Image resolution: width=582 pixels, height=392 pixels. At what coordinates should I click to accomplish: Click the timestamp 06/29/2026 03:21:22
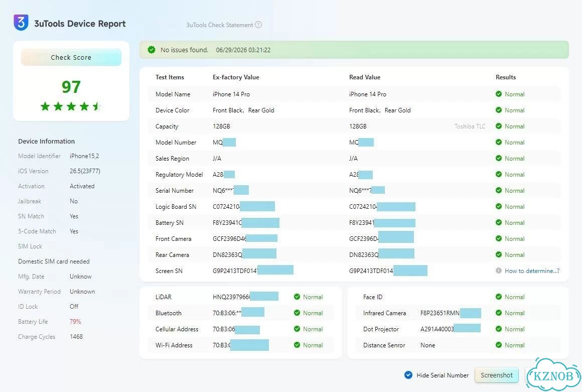click(243, 50)
